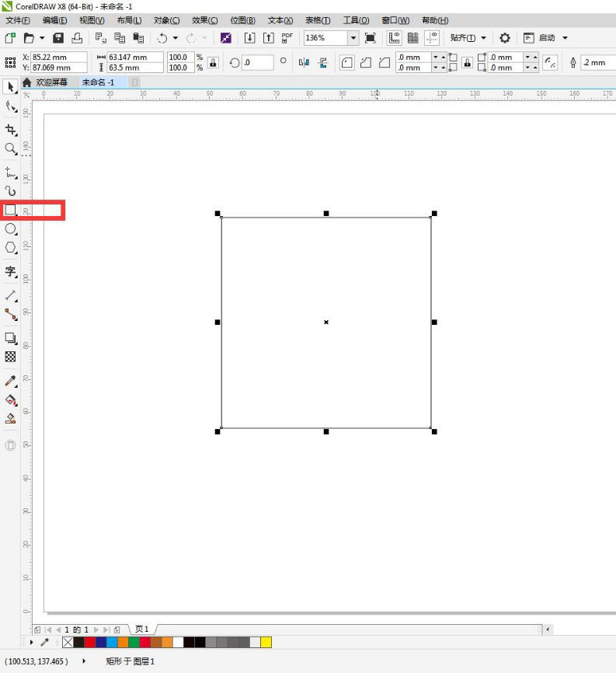This screenshot has width=616, height=673.
Task: Click the Open folder icon
Action: tap(29, 38)
